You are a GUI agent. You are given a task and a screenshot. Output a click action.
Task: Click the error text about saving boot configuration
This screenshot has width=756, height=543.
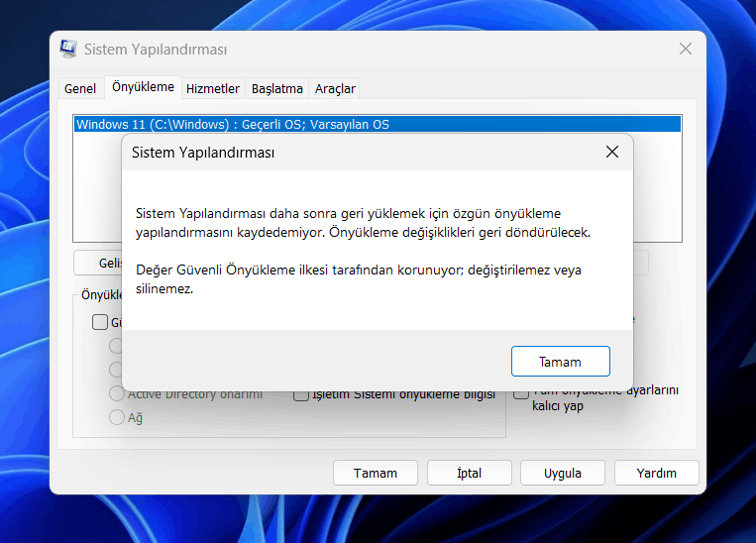tap(363, 223)
